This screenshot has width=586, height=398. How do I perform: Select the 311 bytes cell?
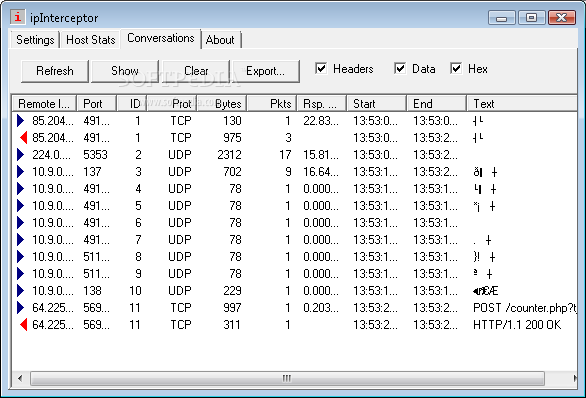(x=232, y=324)
